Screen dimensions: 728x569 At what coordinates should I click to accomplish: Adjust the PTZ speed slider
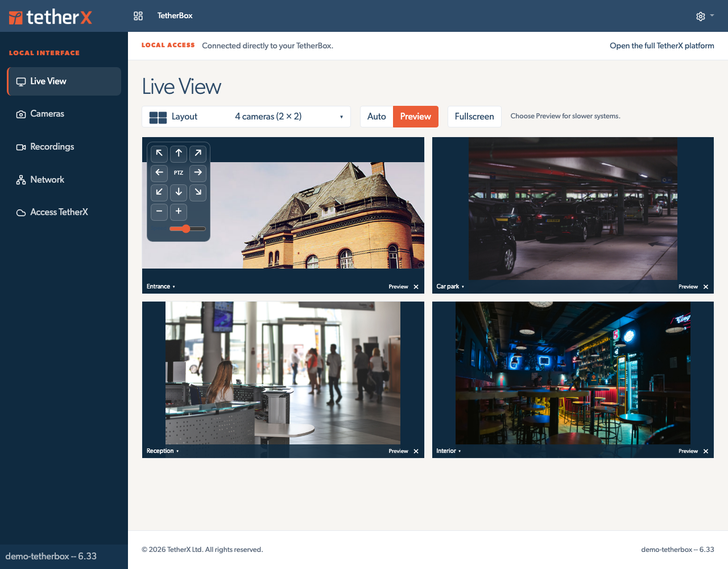point(188,229)
